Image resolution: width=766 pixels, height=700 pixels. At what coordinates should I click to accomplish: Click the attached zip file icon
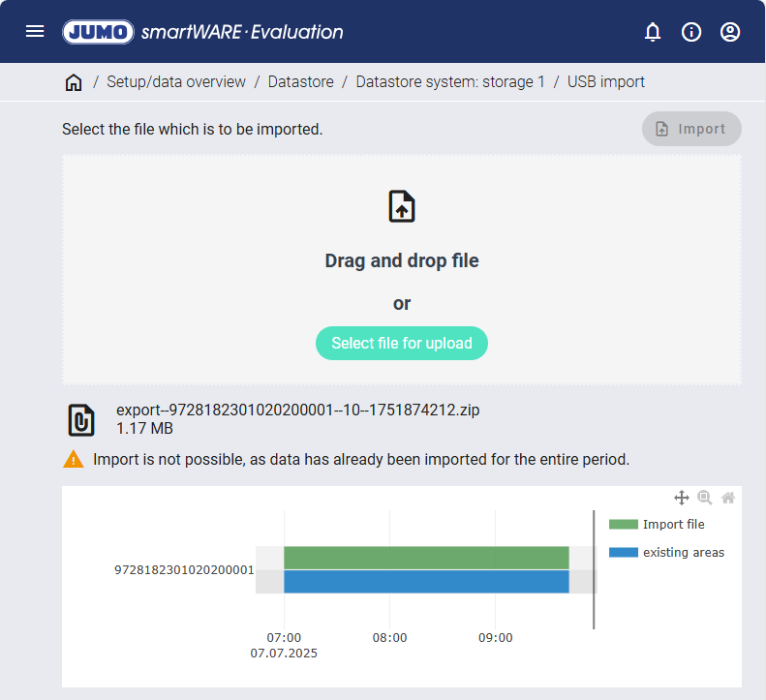(81, 419)
